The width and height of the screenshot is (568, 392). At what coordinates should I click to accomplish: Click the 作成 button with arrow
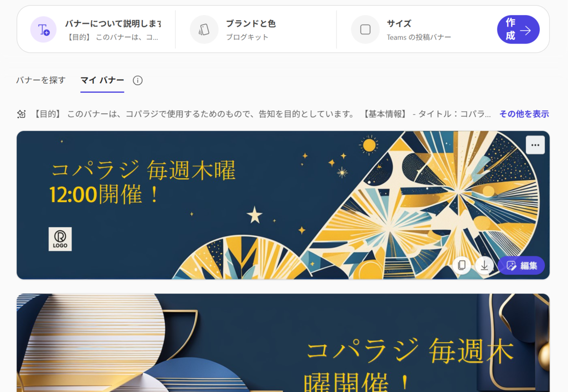(518, 29)
